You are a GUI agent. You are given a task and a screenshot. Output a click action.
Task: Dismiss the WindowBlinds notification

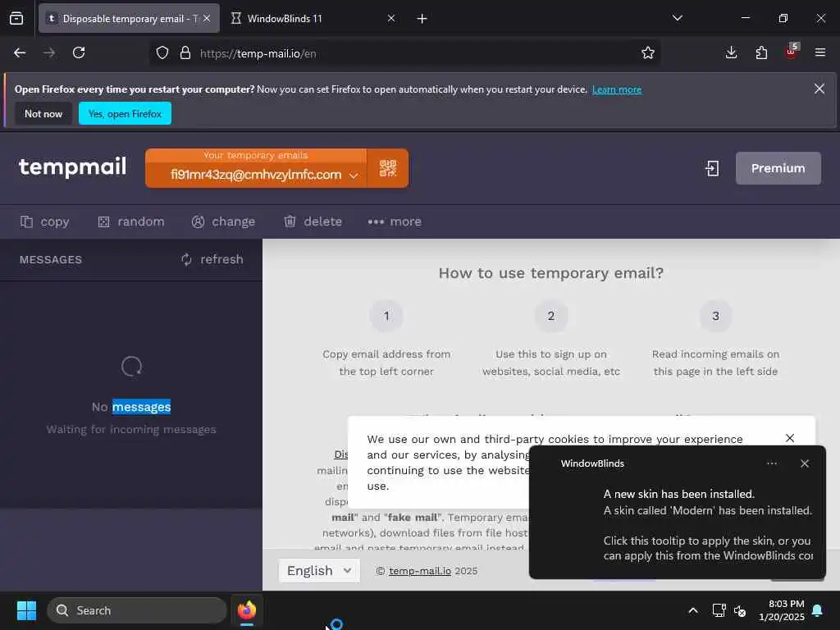(805, 463)
